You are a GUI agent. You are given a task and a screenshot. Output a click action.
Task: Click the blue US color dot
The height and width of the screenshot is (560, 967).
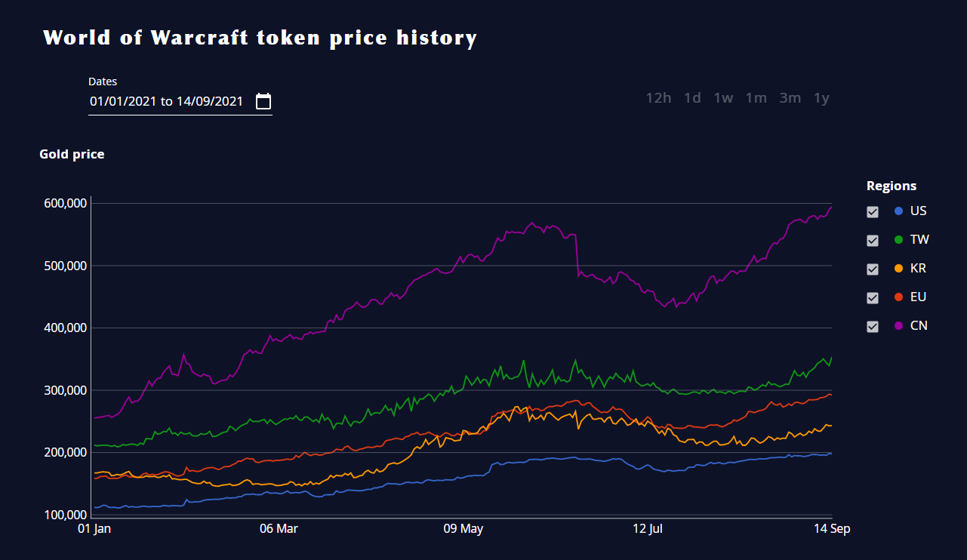[898, 211]
